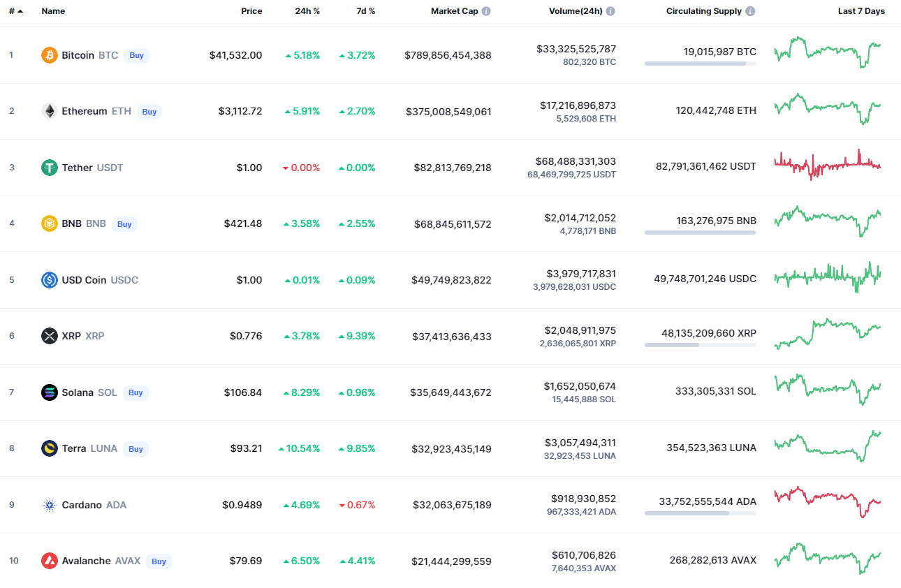Click the Buy button next to Terra
Image resolution: width=901 pixels, height=588 pixels.
point(135,449)
